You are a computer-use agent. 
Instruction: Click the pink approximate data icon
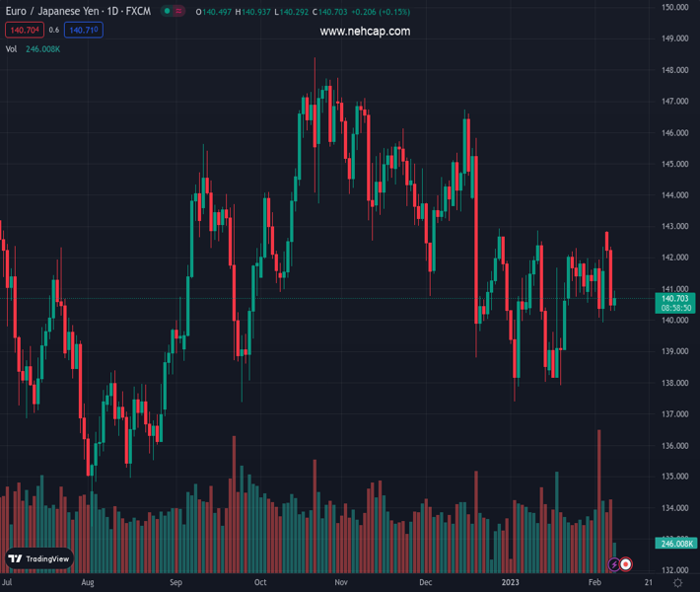(x=178, y=11)
